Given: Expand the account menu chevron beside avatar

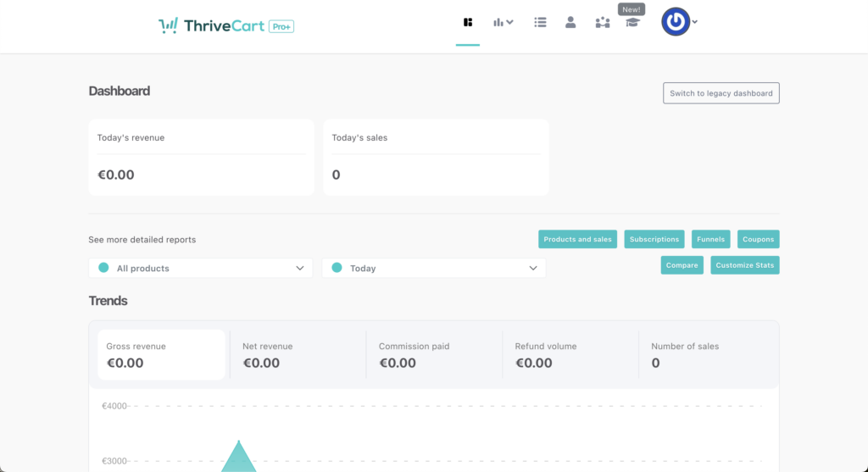Looking at the screenshot, I should pos(695,23).
